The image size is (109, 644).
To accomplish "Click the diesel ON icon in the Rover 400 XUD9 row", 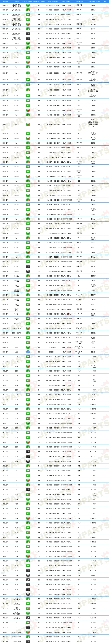I will pyautogui.click(x=28, y=576).
